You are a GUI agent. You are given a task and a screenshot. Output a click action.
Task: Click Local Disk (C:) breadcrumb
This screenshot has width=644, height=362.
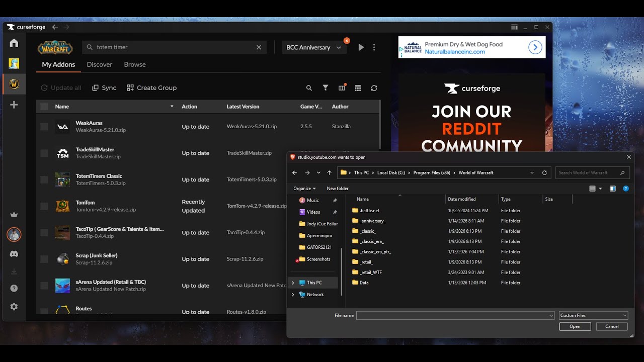391,172
